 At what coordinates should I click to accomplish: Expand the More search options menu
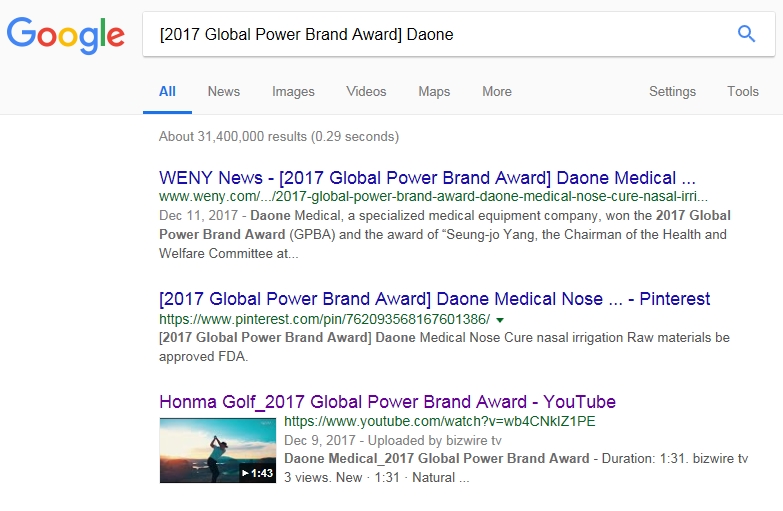(x=497, y=91)
